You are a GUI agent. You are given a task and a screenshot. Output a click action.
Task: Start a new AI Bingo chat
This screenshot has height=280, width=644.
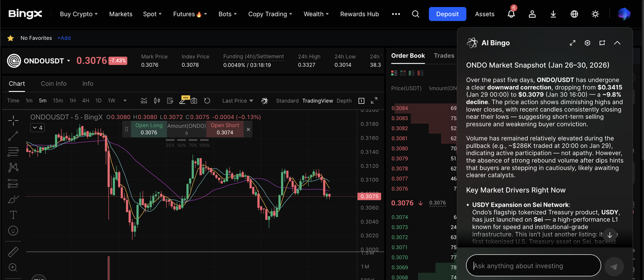602,43
